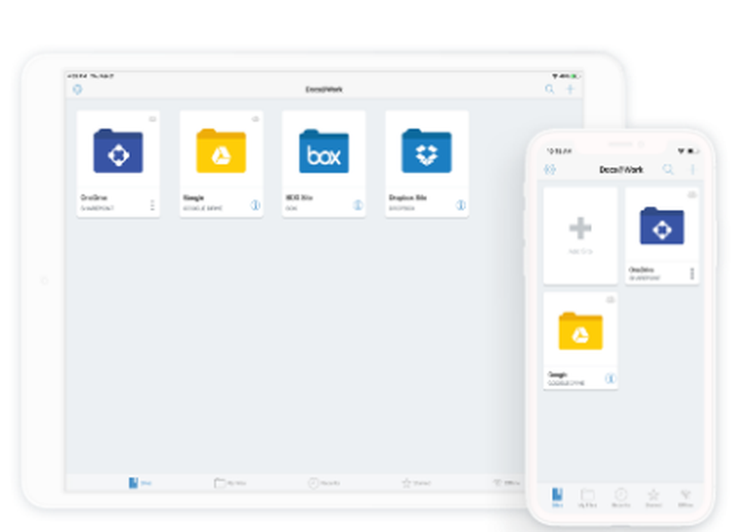
Task: Select the Starred tab on the iPhone
Action: point(653,498)
